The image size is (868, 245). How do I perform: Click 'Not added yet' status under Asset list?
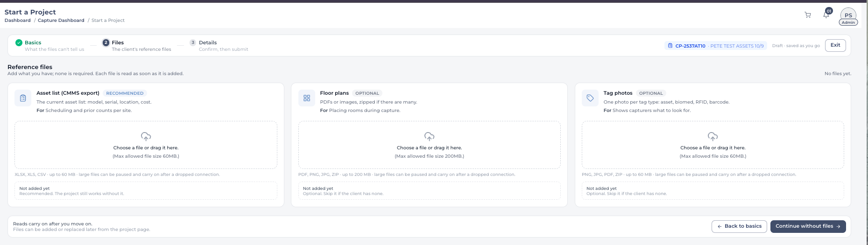[35, 189]
